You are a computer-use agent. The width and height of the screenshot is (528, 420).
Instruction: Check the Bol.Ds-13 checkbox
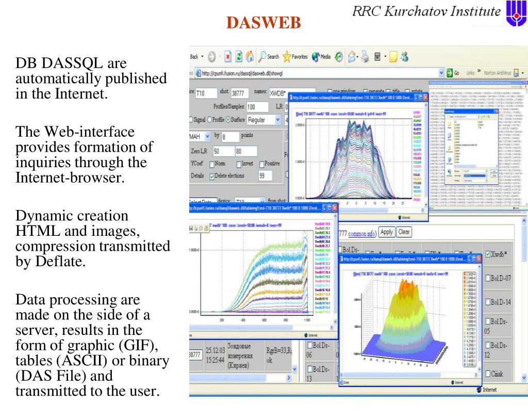pos(310,369)
